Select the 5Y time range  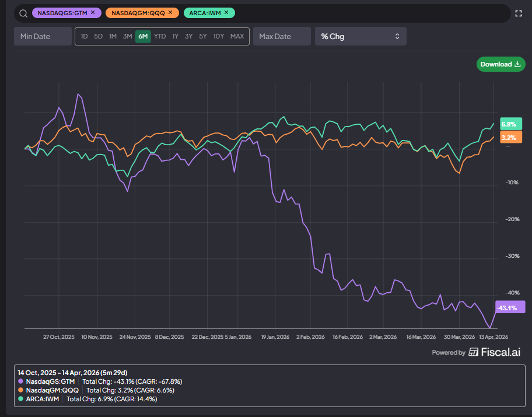pos(203,36)
